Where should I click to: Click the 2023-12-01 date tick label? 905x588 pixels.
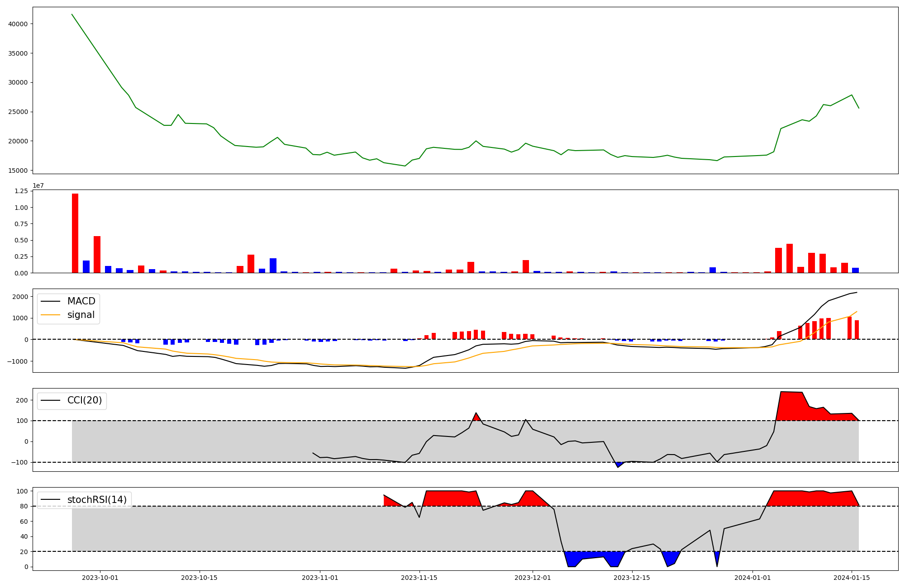(x=533, y=578)
